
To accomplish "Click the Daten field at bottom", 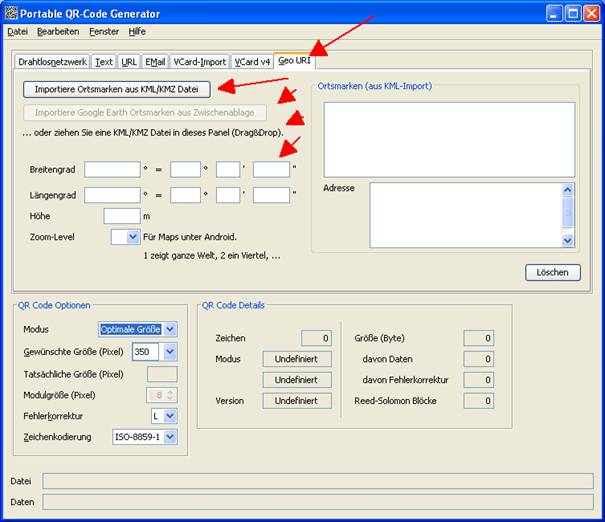I will click(318, 502).
